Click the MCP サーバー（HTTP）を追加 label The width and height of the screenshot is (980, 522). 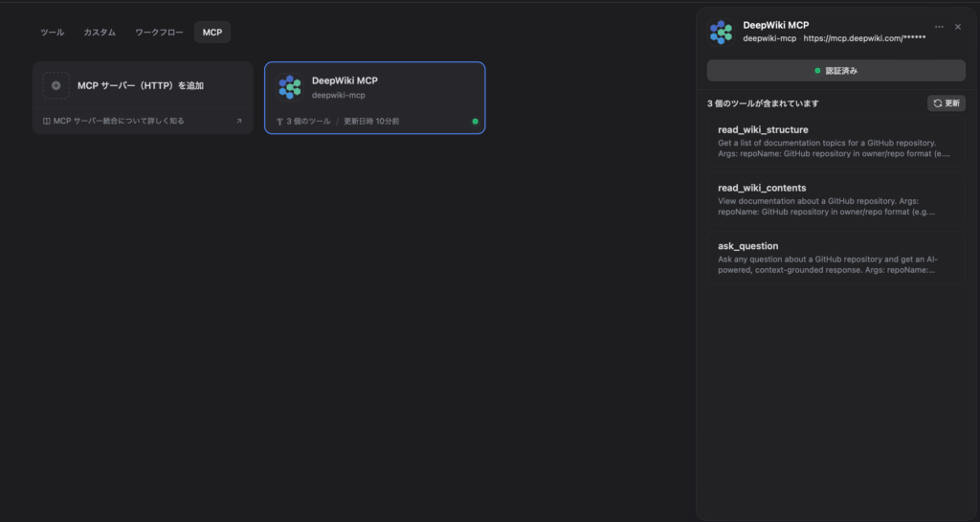(x=141, y=85)
